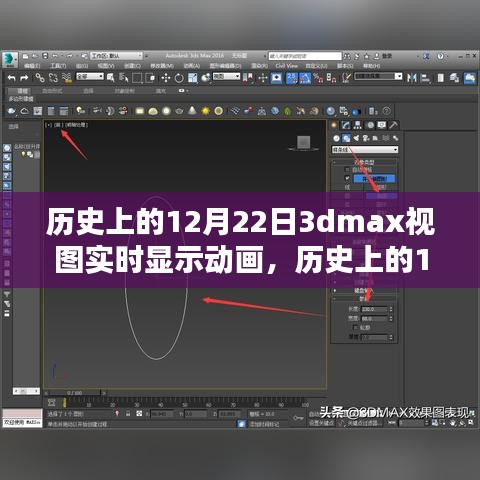The height and width of the screenshot is (480, 480).
Task: Toggle the Spinner Snap button
Action: tap(331, 78)
